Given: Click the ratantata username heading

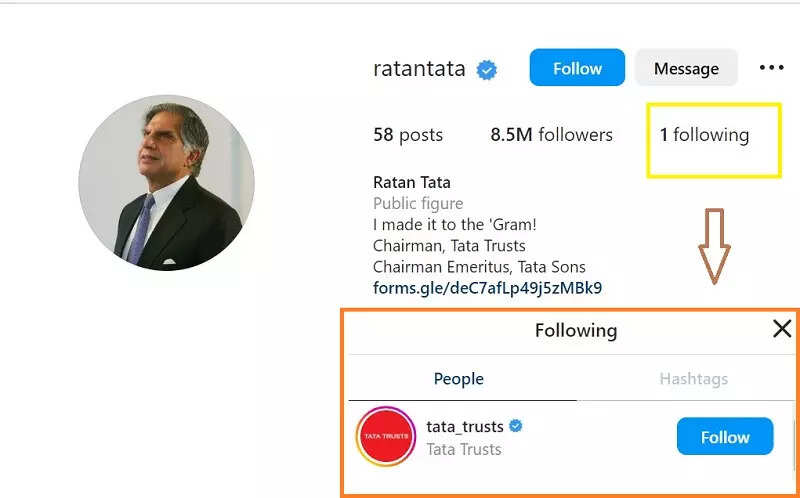Looking at the screenshot, I should point(419,69).
